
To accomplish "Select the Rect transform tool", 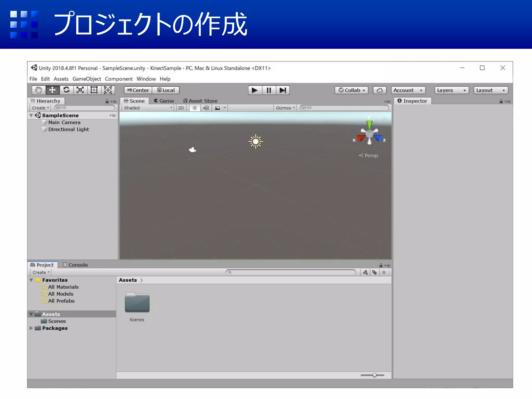I will [x=94, y=90].
